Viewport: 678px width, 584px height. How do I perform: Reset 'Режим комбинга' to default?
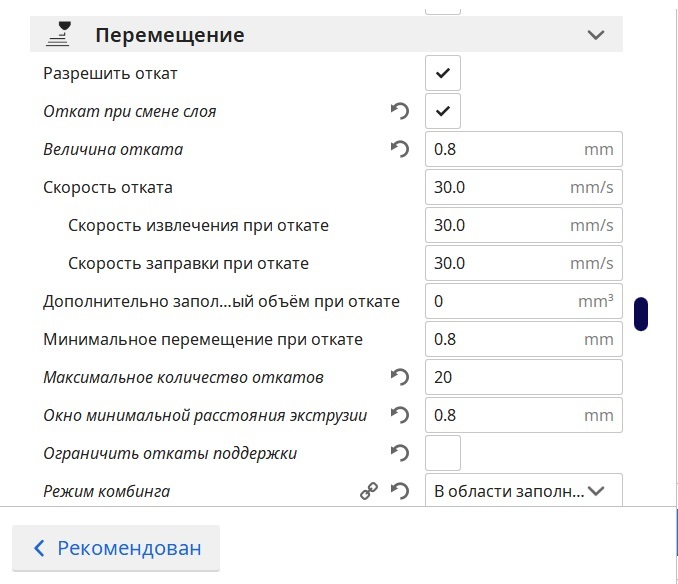pos(400,492)
